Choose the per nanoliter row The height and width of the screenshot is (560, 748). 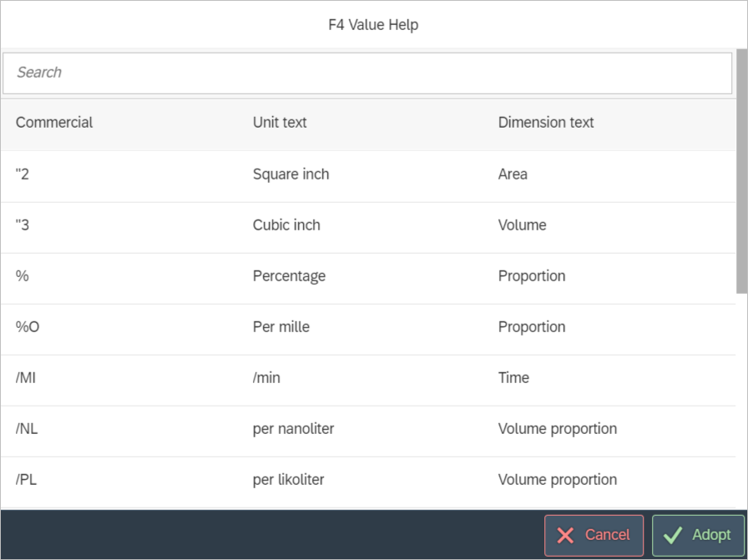click(293, 429)
